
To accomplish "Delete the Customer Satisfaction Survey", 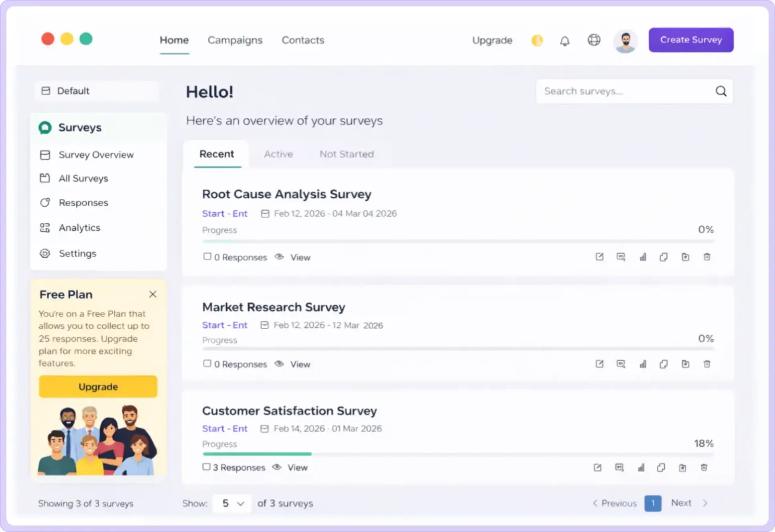I will tap(704, 467).
